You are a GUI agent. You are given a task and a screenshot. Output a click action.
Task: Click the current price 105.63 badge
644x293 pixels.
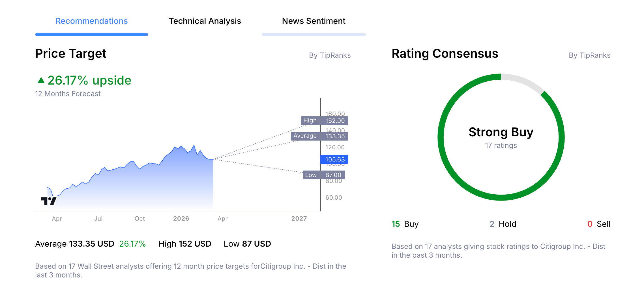334,159
